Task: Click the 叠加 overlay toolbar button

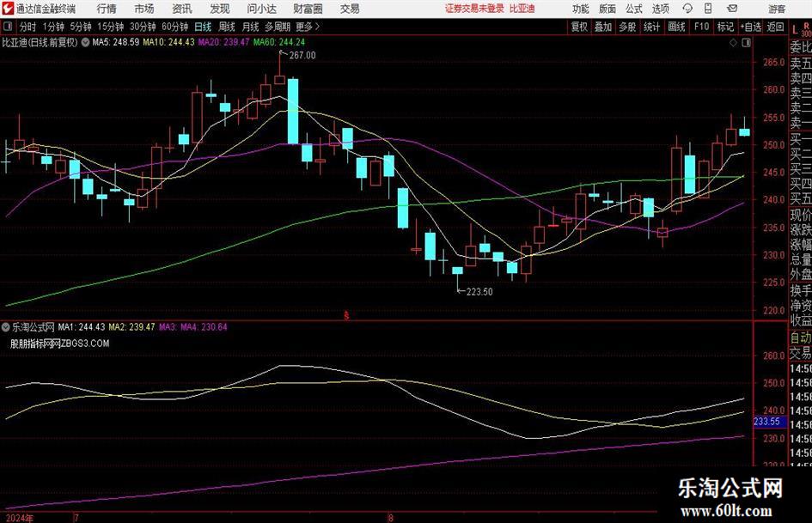Action: point(603,27)
